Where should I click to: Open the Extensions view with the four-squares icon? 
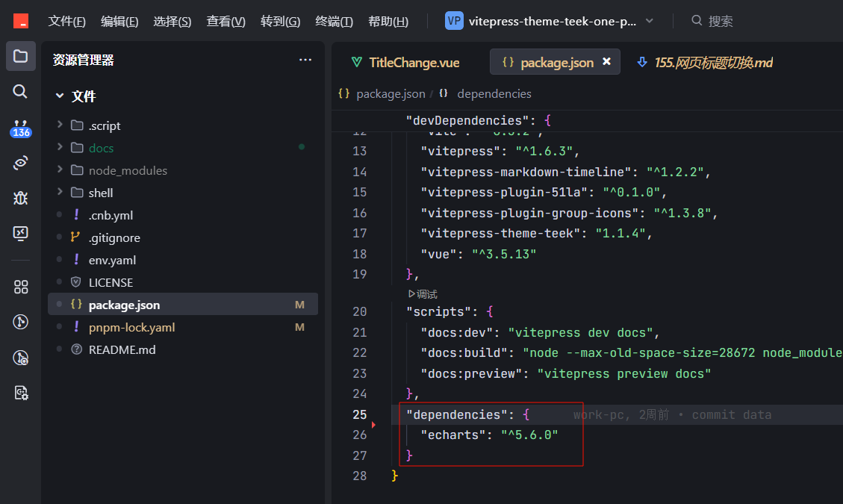click(x=20, y=287)
